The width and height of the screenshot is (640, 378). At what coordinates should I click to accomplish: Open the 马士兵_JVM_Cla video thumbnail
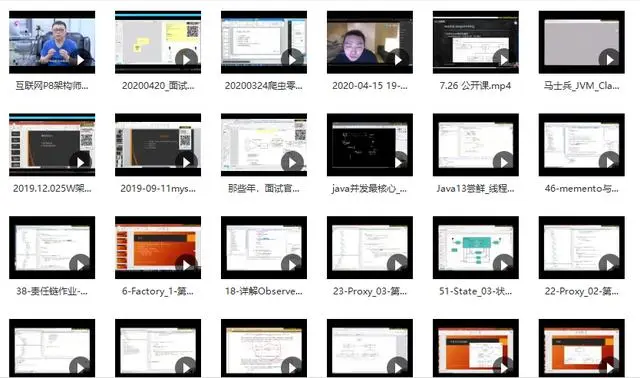582,42
